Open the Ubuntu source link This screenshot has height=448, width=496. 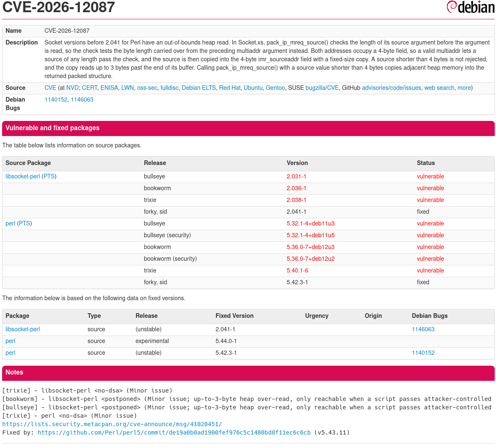pos(253,88)
